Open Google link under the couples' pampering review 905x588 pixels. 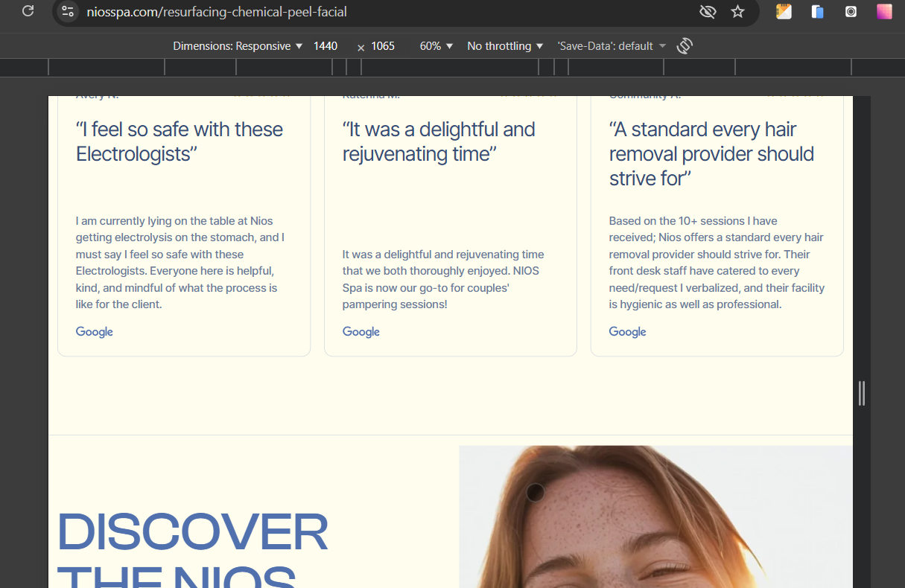361,332
